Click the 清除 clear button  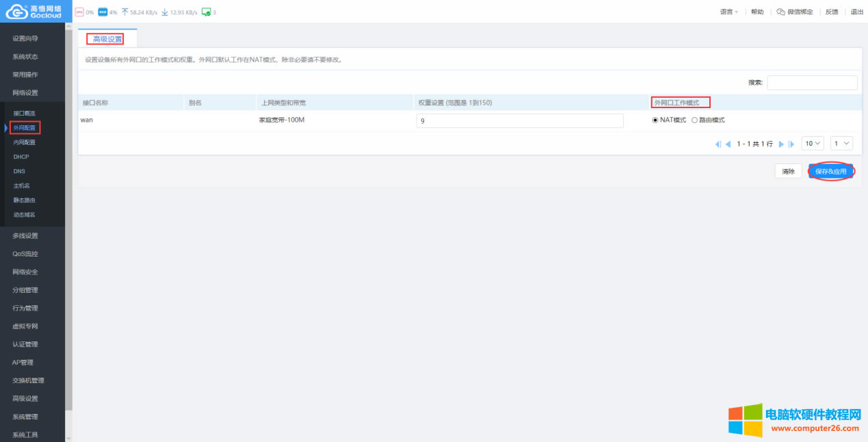788,171
